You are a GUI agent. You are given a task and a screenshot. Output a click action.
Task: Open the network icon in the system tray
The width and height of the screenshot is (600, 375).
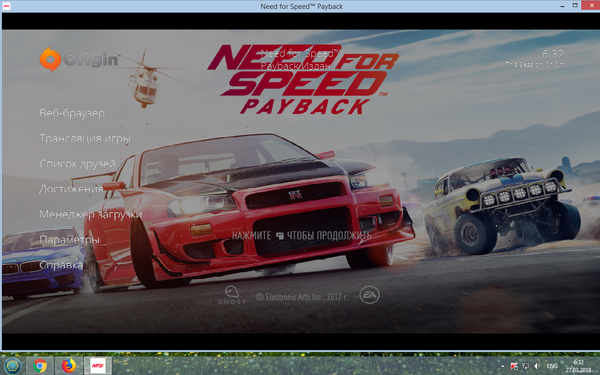(525, 367)
